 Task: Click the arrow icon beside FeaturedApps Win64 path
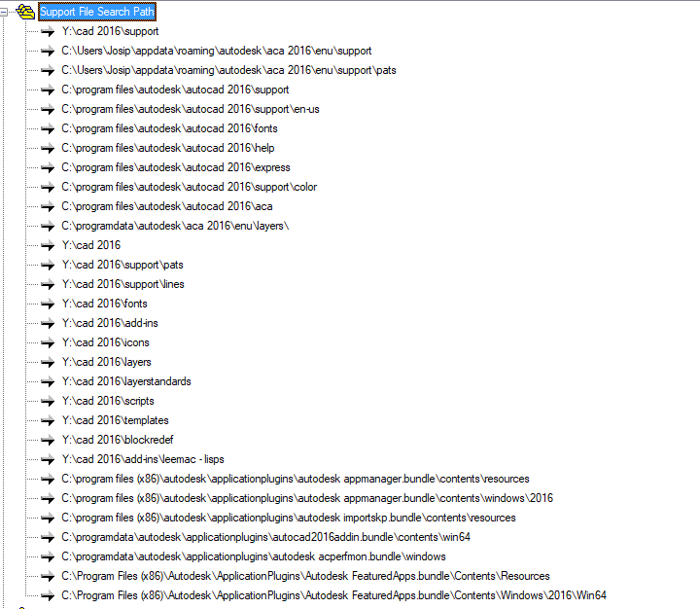tap(48, 595)
